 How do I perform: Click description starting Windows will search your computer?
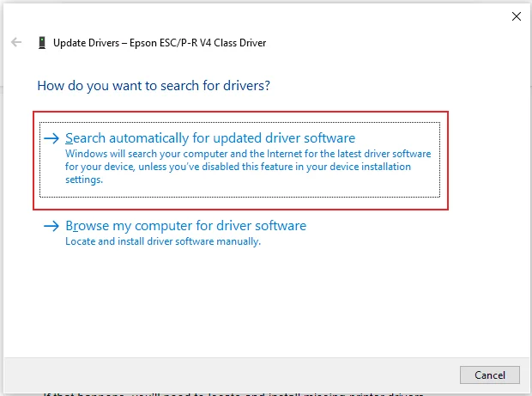click(x=248, y=167)
